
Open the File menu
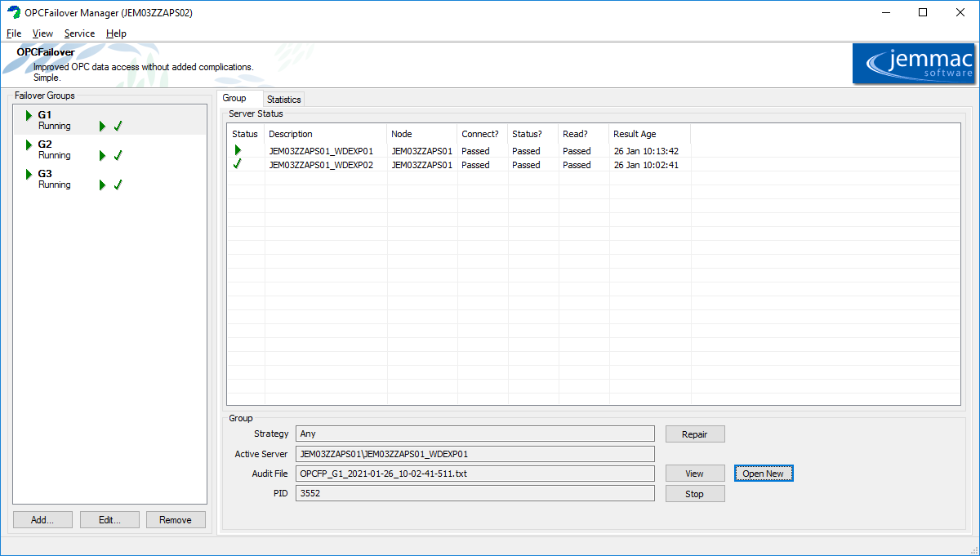click(x=13, y=33)
